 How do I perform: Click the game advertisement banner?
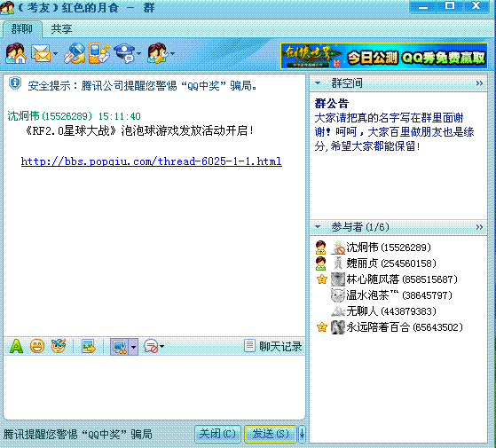tap(383, 56)
